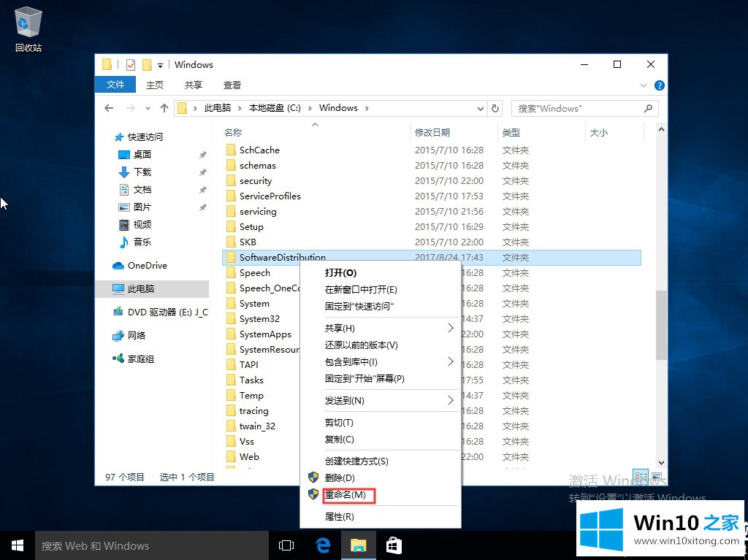Expand the chevron after Windows in address bar

pyautogui.click(x=367, y=108)
